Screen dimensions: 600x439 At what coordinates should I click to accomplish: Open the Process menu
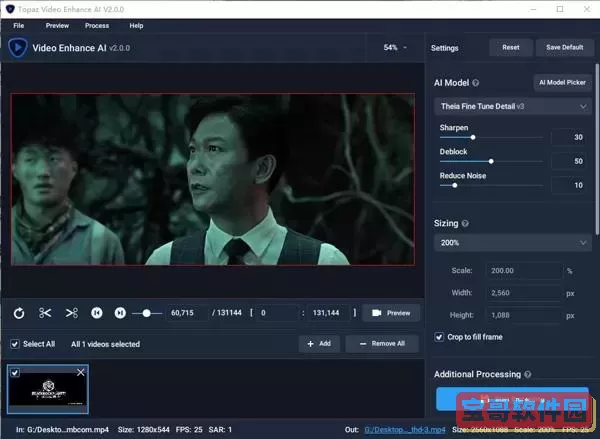coord(97,26)
